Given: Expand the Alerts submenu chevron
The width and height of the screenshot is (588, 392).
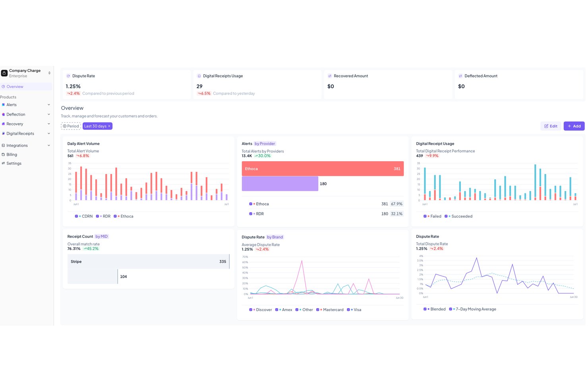Looking at the screenshot, I should point(49,105).
